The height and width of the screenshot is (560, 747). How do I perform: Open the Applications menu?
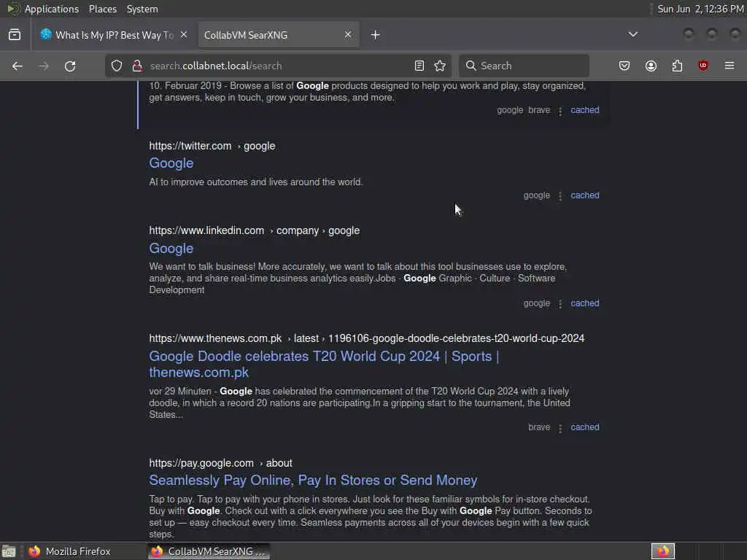[x=52, y=9]
